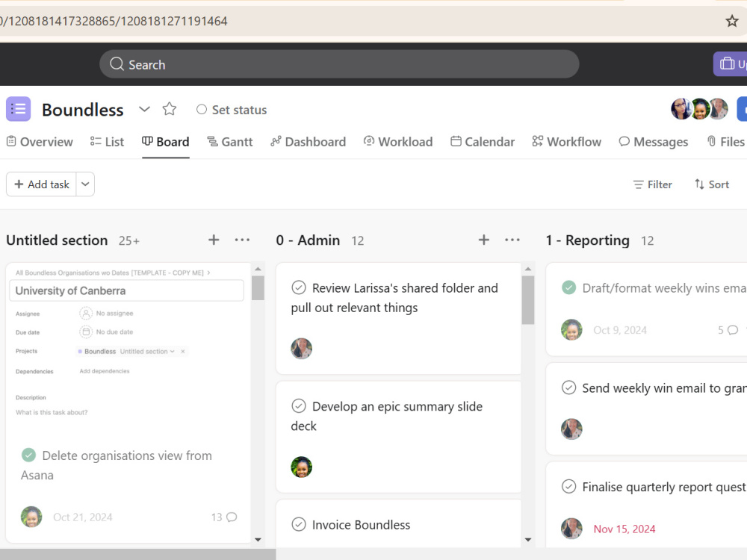Viewport: 747px width, 560px height.
Task: Click the Add task button
Action: 41,184
